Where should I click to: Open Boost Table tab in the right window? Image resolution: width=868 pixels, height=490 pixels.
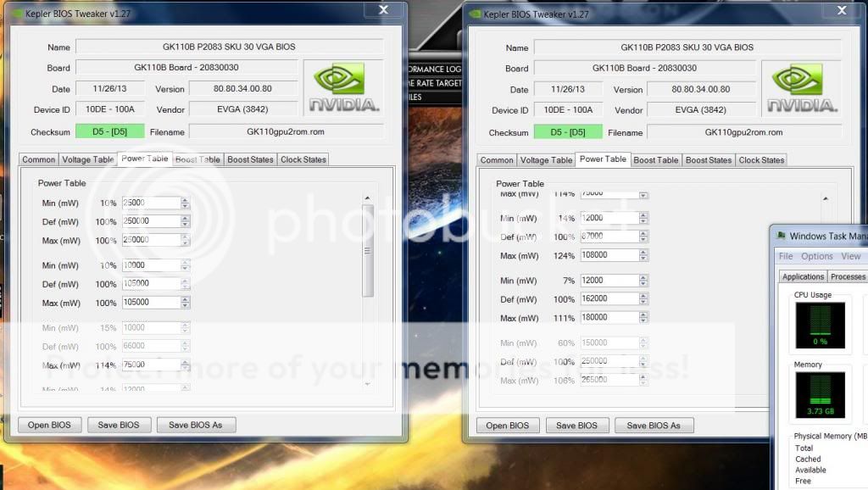[x=655, y=160]
